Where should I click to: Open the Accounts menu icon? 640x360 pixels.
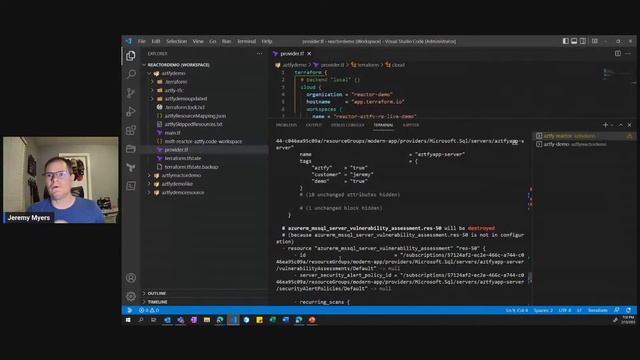[131, 278]
